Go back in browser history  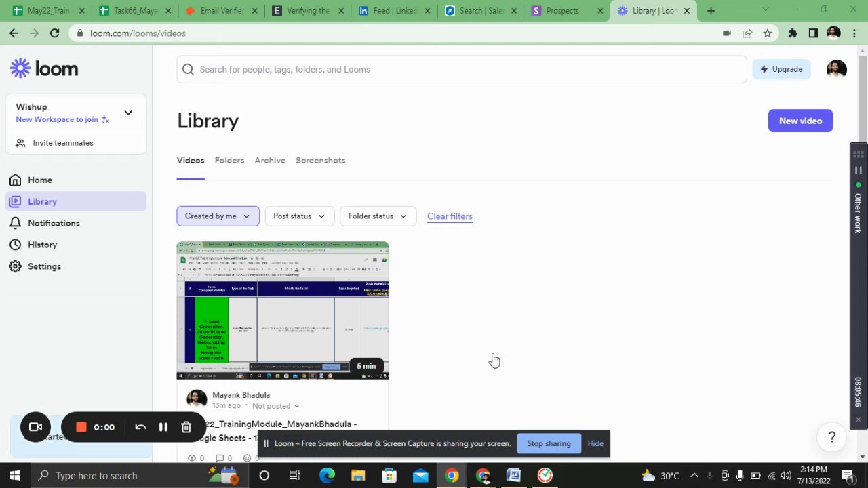[14, 33]
